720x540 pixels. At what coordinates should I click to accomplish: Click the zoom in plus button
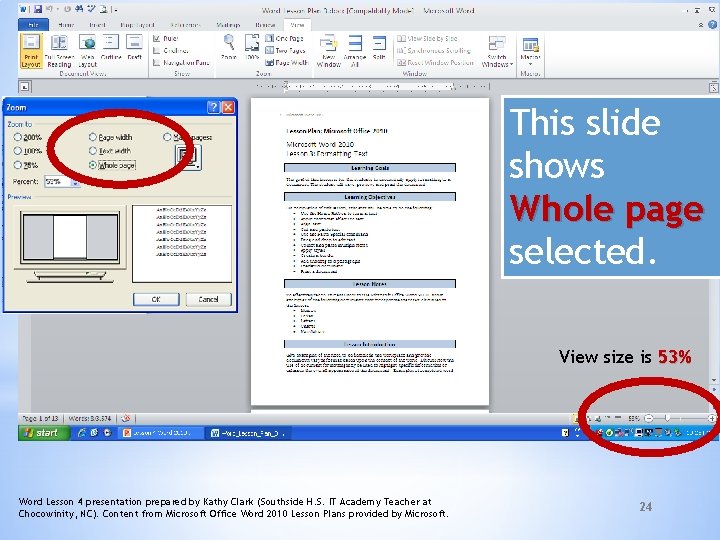coord(712,418)
